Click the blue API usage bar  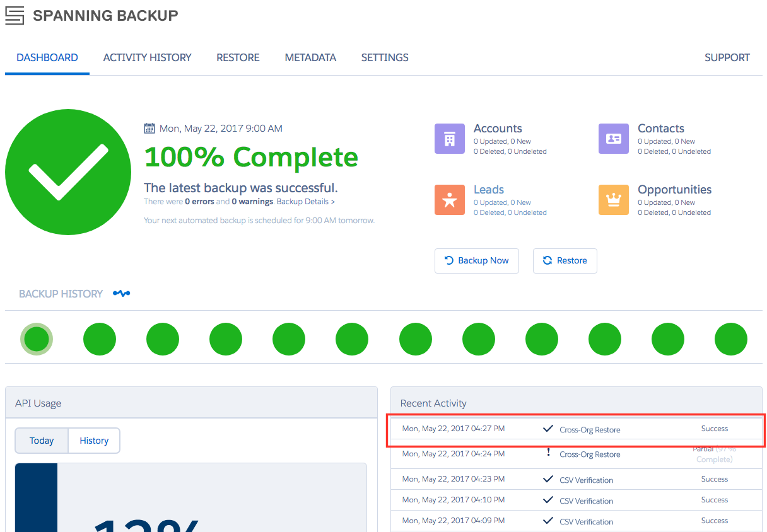click(x=36, y=498)
